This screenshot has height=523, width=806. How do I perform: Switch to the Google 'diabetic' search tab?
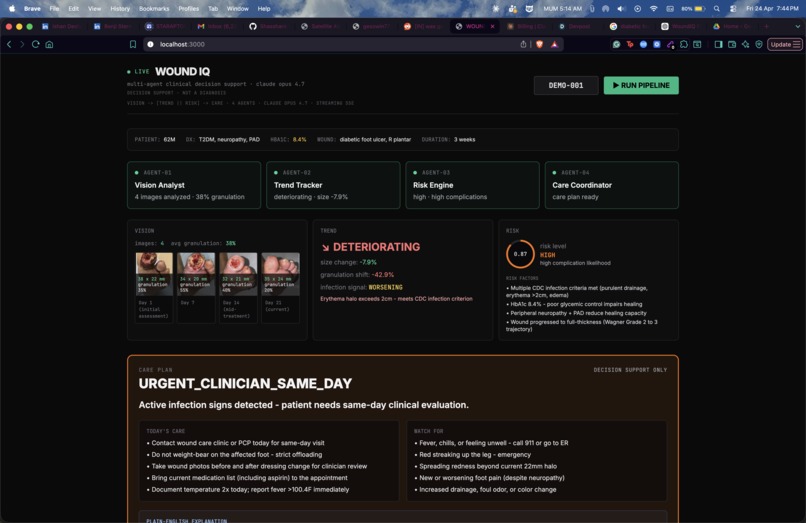point(628,26)
